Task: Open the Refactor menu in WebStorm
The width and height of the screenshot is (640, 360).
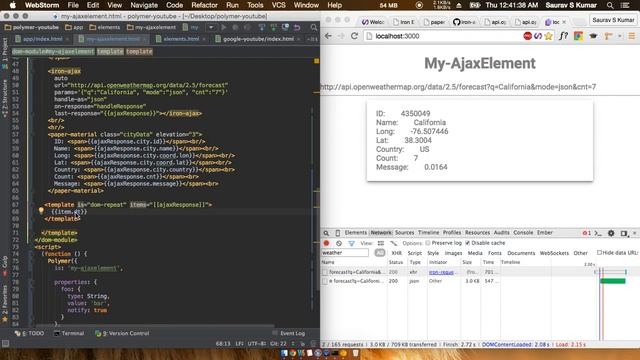Action: (x=204, y=5)
